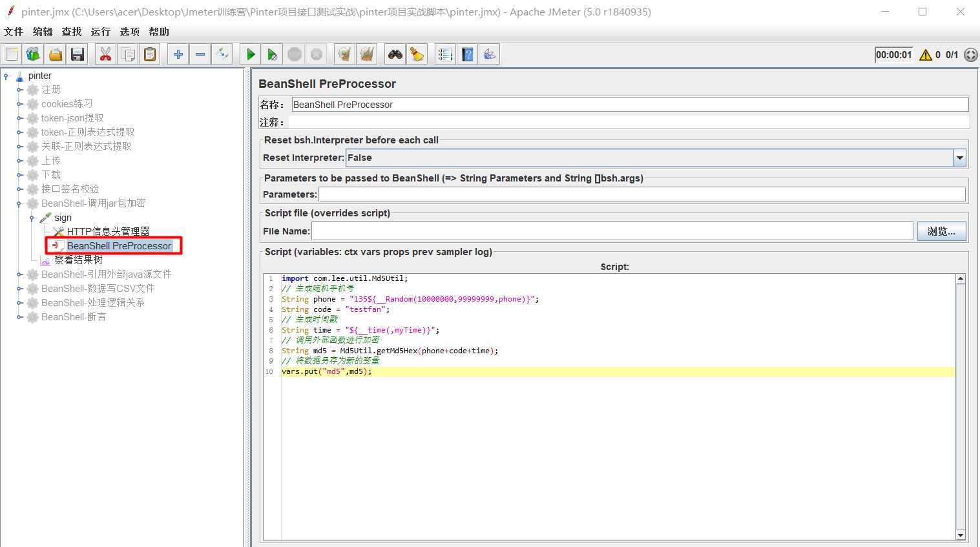Select BeanShell-处理逻辑关系 in tree

coord(93,303)
